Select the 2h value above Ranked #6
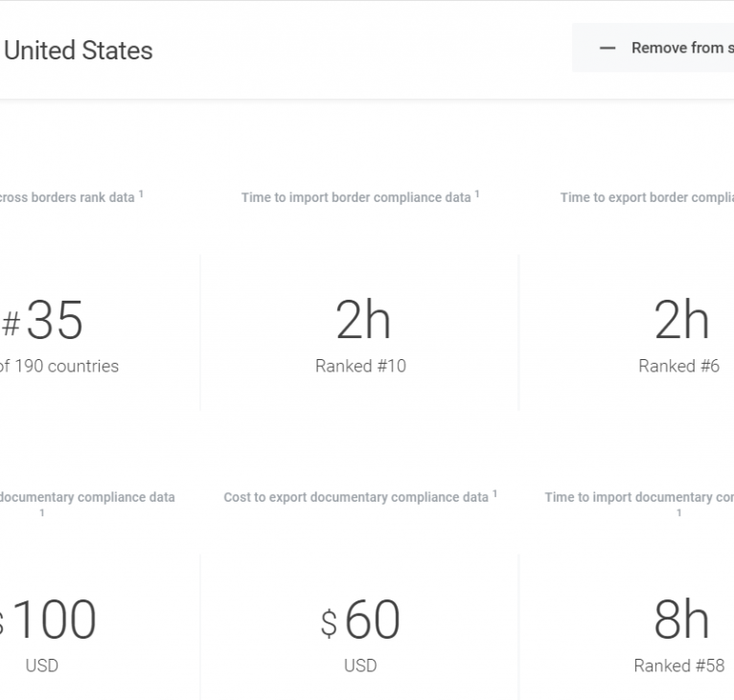The height and width of the screenshot is (700, 734). [680, 321]
